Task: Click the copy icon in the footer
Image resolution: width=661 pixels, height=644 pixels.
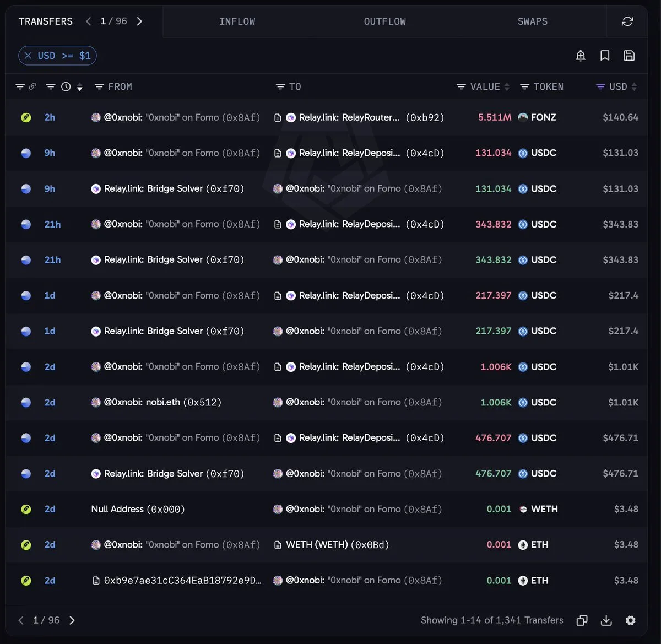Action: point(582,620)
